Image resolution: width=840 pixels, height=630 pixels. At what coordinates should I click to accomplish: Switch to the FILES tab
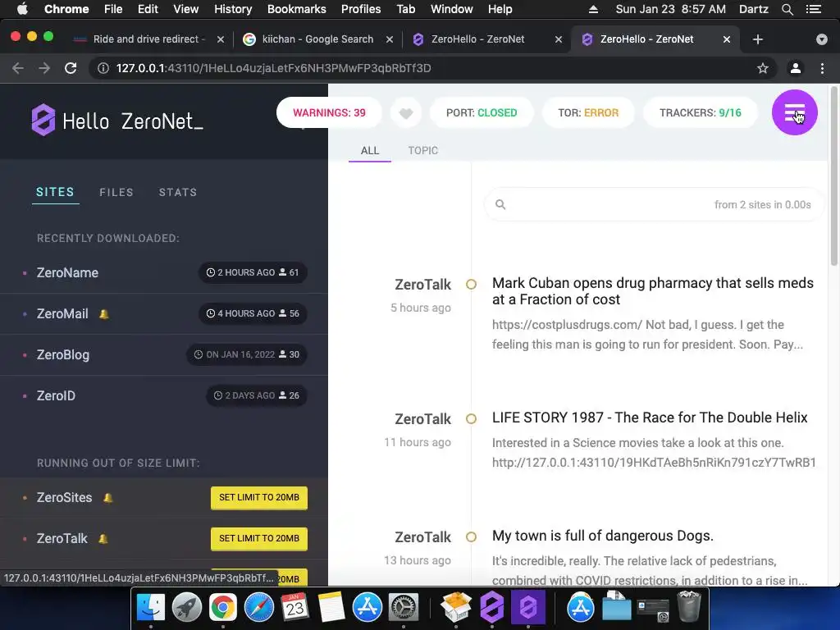pos(116,192)
